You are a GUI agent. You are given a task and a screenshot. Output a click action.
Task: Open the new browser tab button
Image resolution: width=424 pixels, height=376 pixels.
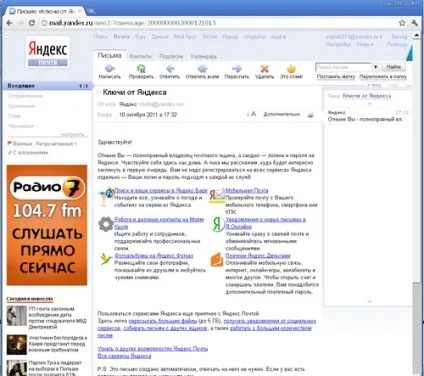[x=91, y=11]
